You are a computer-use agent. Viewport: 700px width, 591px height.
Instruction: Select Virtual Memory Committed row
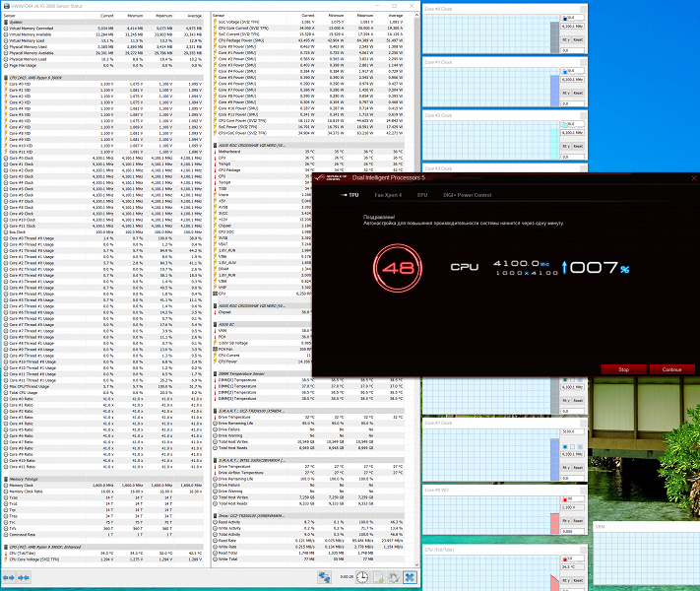[x=103, y=29]
